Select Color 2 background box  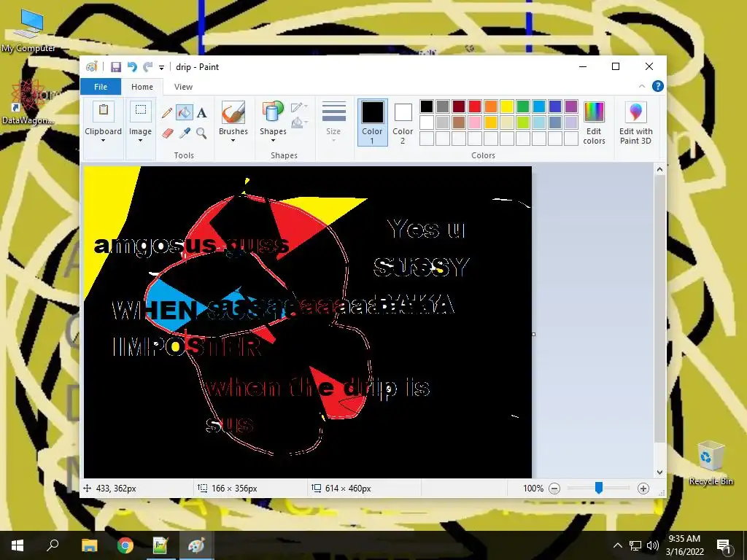coord(403,122)
